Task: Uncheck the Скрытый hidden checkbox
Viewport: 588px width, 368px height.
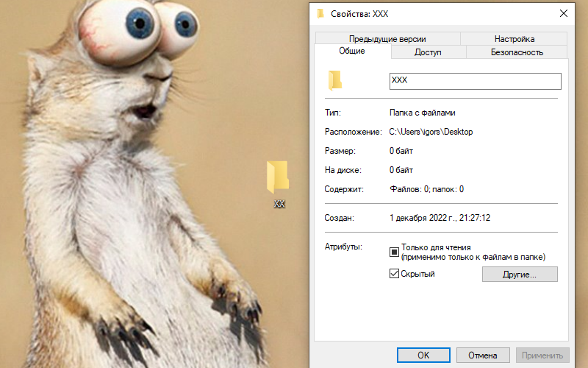Action: tap(394, 274)
